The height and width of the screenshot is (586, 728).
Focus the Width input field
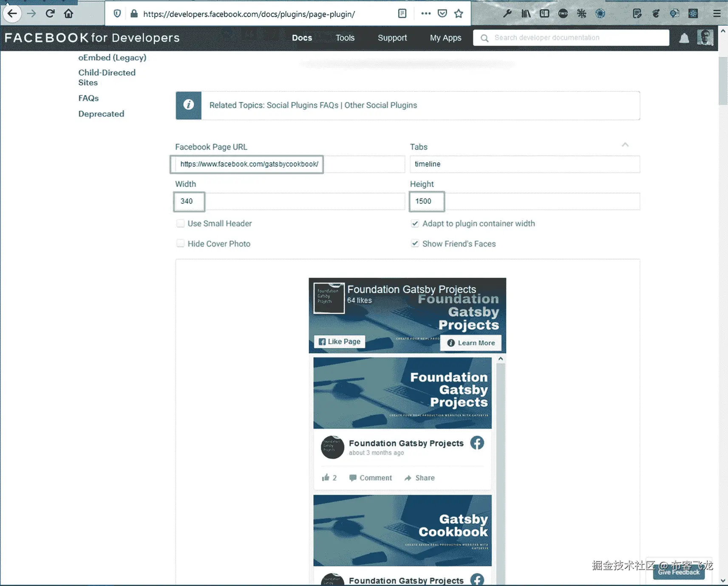pyautogui.click(x=290, y=201)
